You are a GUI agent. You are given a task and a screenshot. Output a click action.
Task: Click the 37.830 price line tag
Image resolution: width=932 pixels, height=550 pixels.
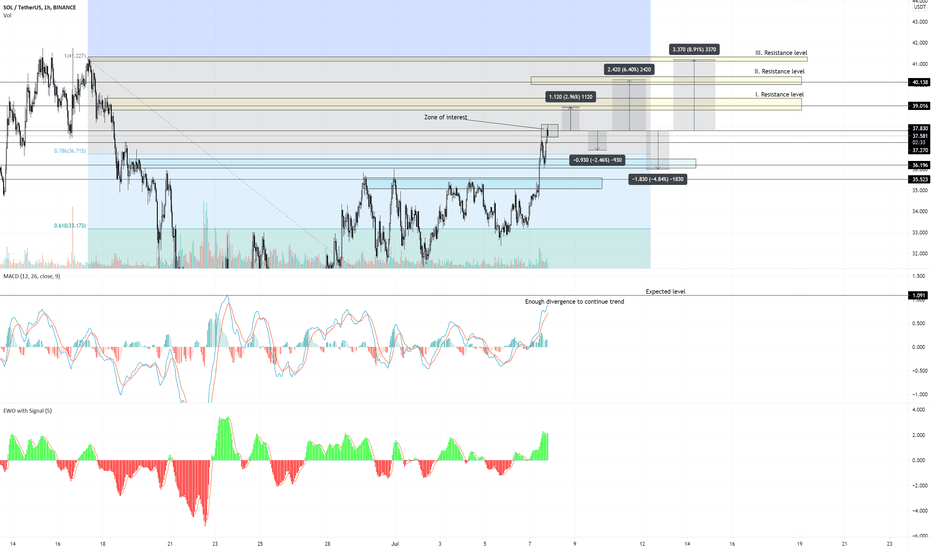[920, 128]
